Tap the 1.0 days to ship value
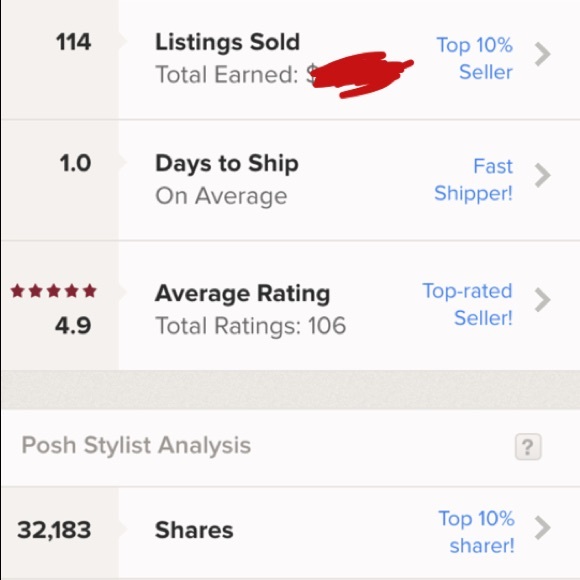The height and width of the screenshot is (580, 580). pyautogui.click(x=75, y=163)
